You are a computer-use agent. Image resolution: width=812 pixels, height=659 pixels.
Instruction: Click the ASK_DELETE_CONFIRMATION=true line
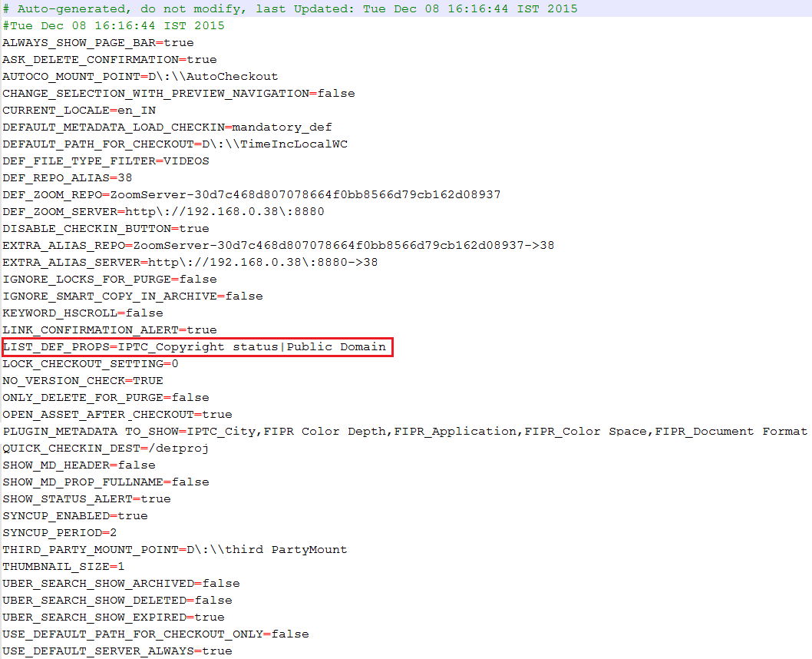coord(109,60)
